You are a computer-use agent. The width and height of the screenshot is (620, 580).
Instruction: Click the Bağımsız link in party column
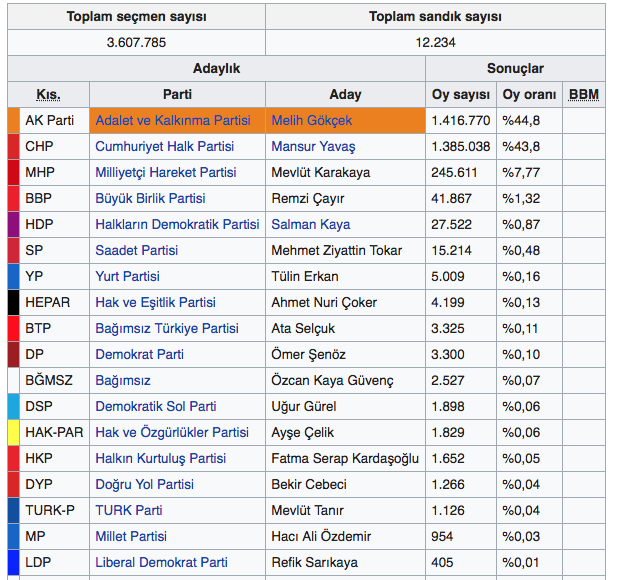point(123,380)
